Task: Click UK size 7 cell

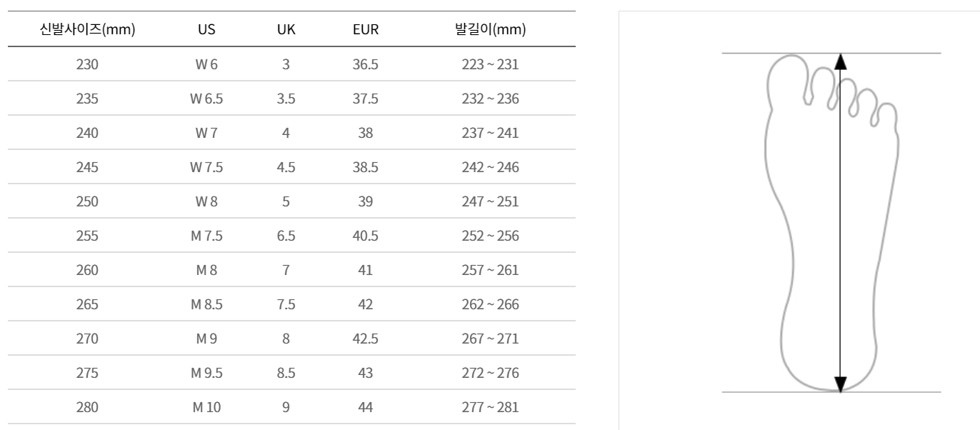Action: pos(286,270)
